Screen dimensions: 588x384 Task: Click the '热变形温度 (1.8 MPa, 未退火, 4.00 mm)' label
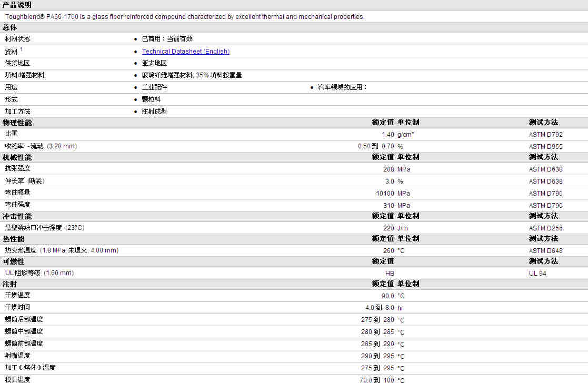pos(62,250)
